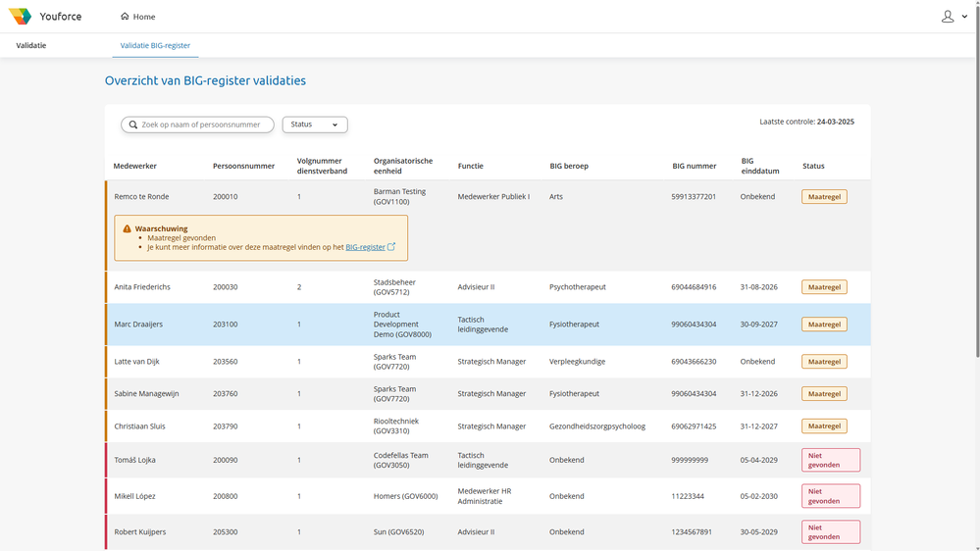The height and width of the screenshot is (551, 980).
Task: Click the Home house icon
Action: [x=125, y=17]
